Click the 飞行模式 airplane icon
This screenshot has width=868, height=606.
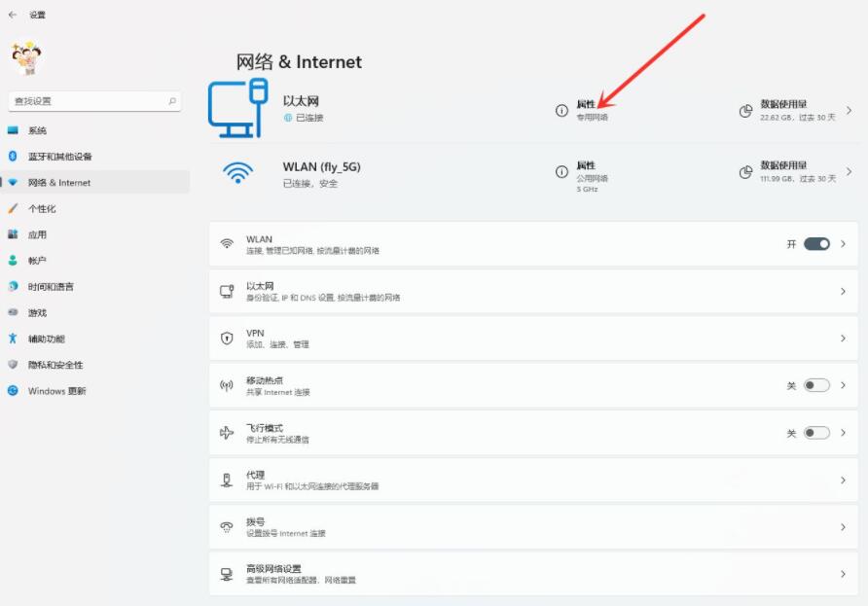point(227,433)
